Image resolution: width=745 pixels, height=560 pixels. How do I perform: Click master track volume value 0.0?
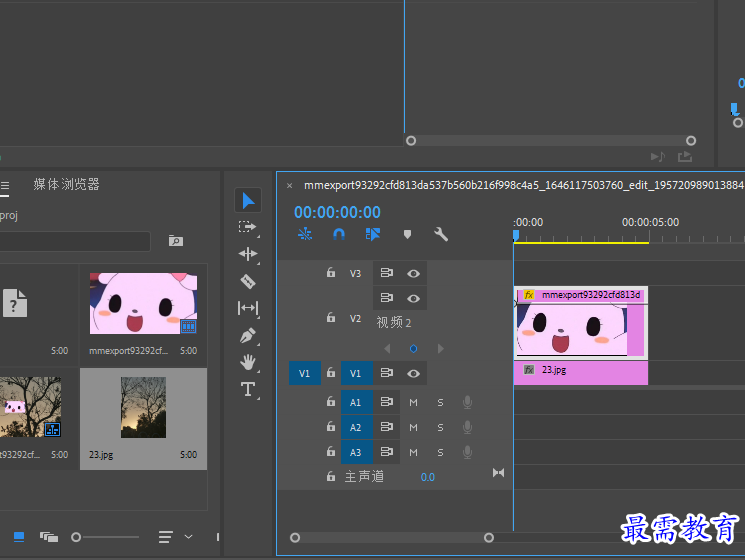[x=428, y=477]
